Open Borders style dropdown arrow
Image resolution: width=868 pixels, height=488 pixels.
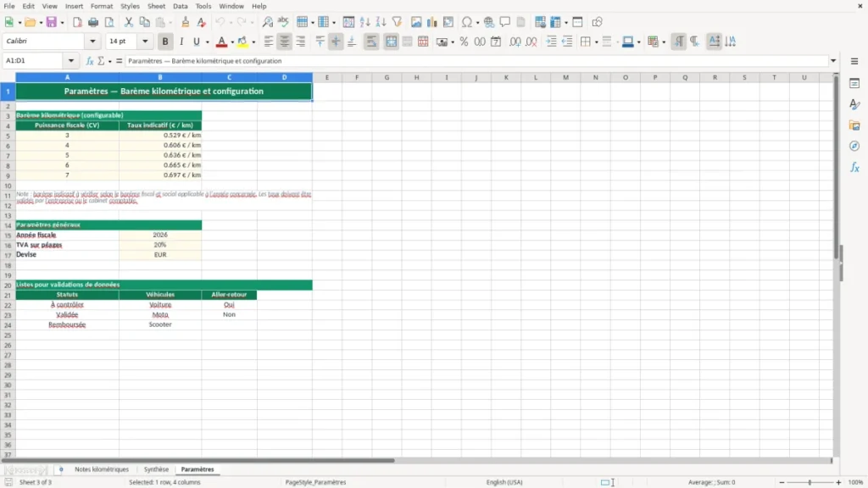[596, 42]
